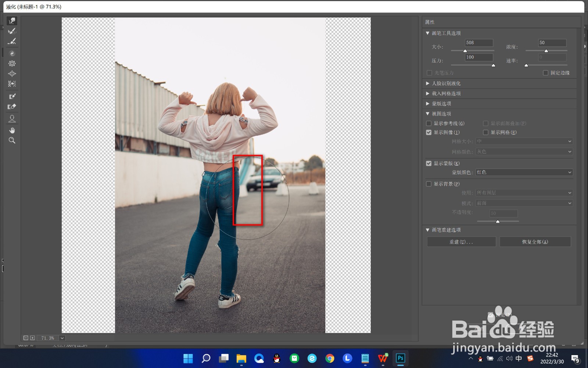Open the 使用 layer dropdown

point(524,193)
